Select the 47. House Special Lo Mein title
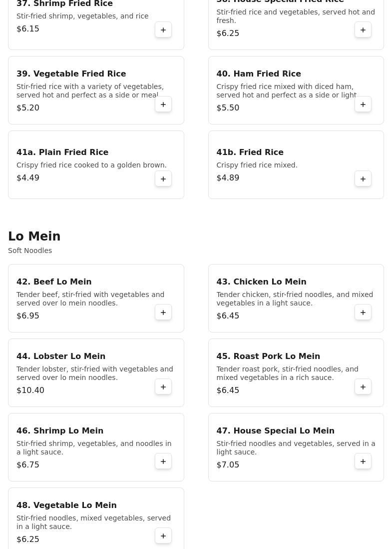Image resolution: width=392 pixels, height=549 pixels. (275, 430)
